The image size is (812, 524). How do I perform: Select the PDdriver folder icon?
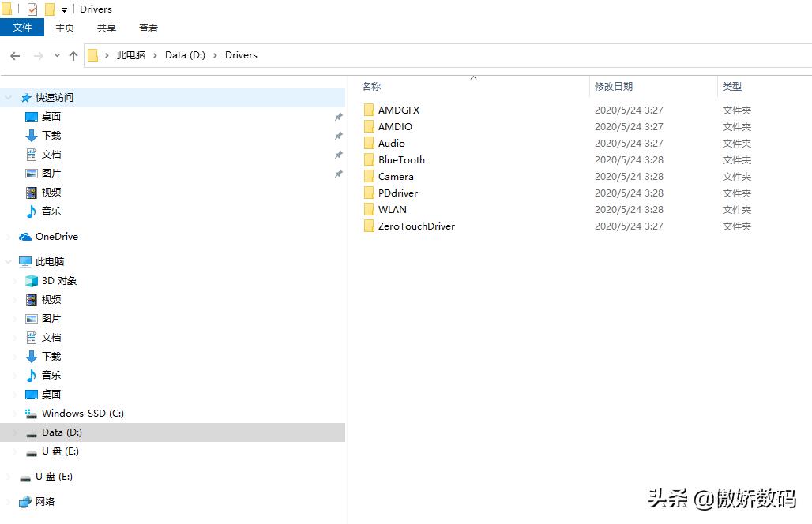369,193
